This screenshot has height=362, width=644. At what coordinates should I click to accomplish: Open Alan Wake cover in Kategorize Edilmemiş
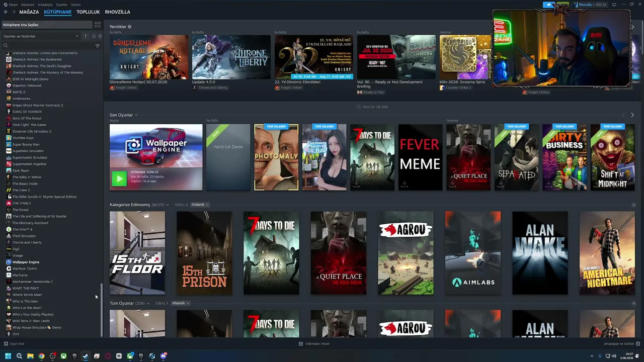[x=540, y=253]
